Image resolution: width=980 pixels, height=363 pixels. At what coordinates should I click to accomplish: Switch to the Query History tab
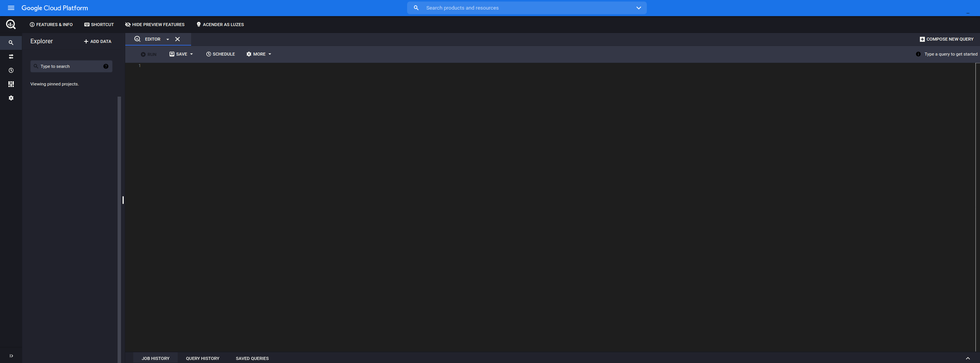point(202,358)
